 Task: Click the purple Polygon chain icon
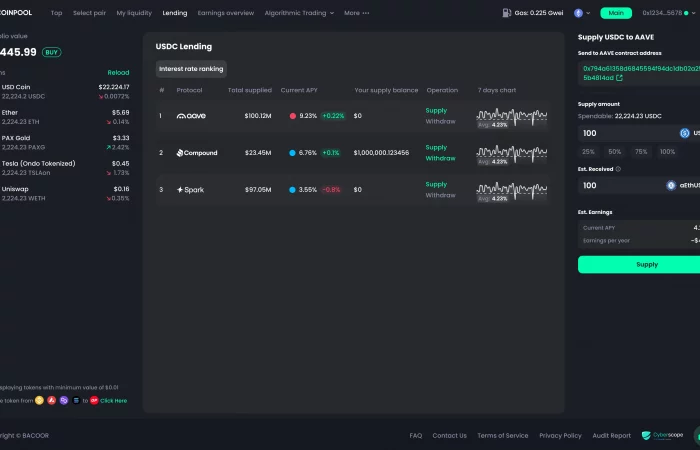click(x=64, y=400)
